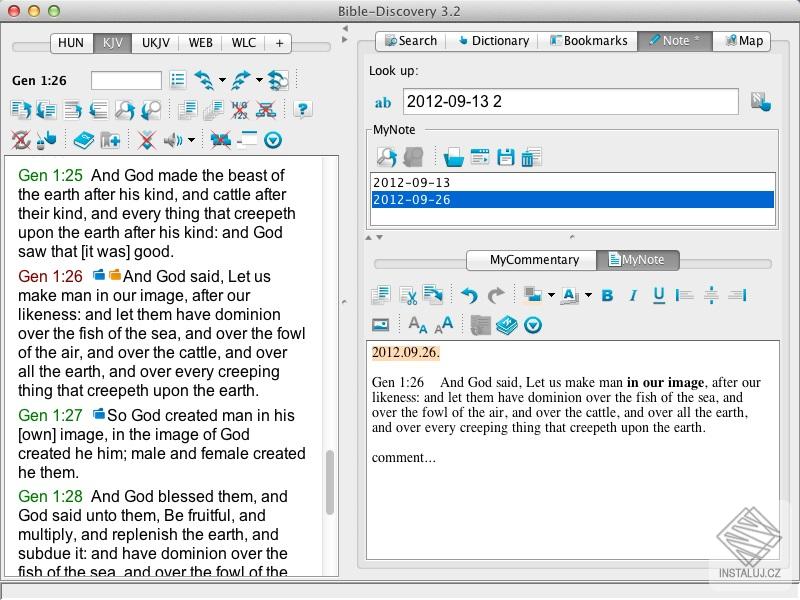
Task: Add a translation with the plus button
Action: click(x=279, y=43)
